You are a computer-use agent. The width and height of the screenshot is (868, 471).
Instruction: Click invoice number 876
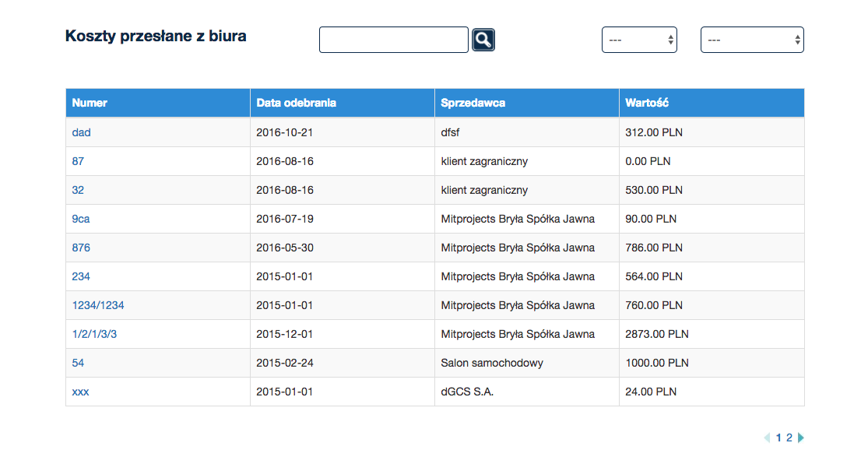click(81, 248)
